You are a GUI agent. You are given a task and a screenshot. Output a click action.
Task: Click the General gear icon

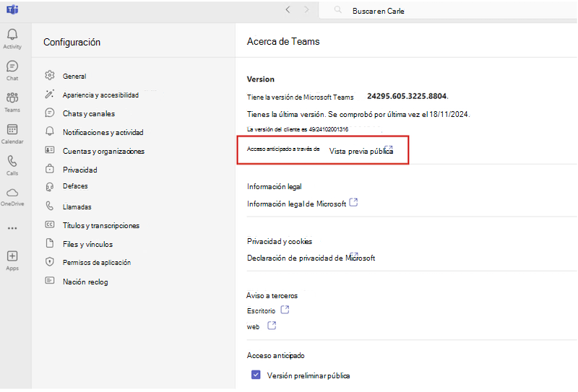[x=49, y=76]
